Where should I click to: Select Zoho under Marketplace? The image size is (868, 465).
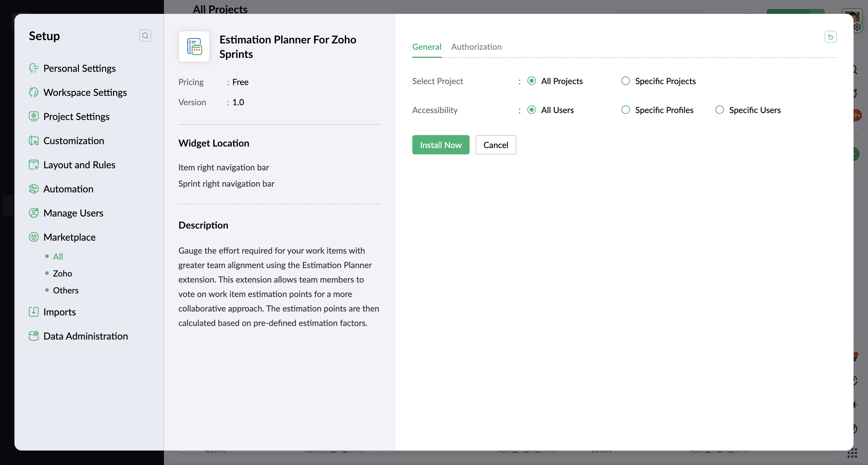coord(62,274)
